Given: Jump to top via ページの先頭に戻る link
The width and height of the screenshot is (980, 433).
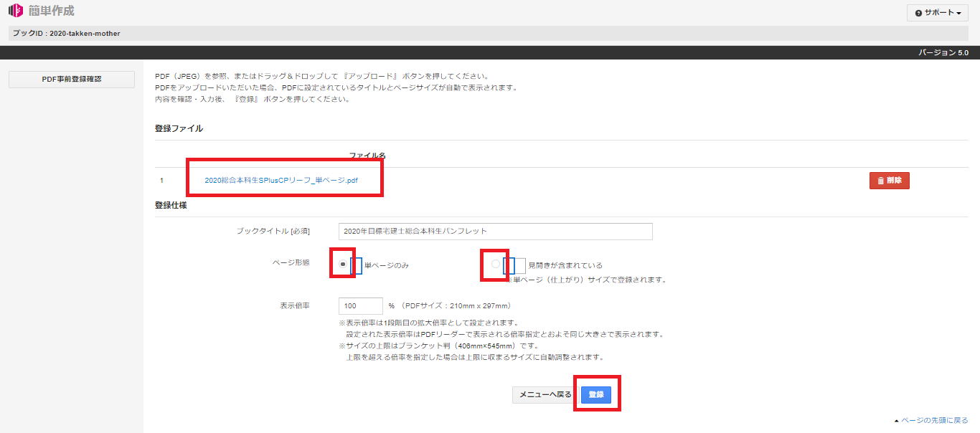Looking at the screenshot, I should click(934, 420).
